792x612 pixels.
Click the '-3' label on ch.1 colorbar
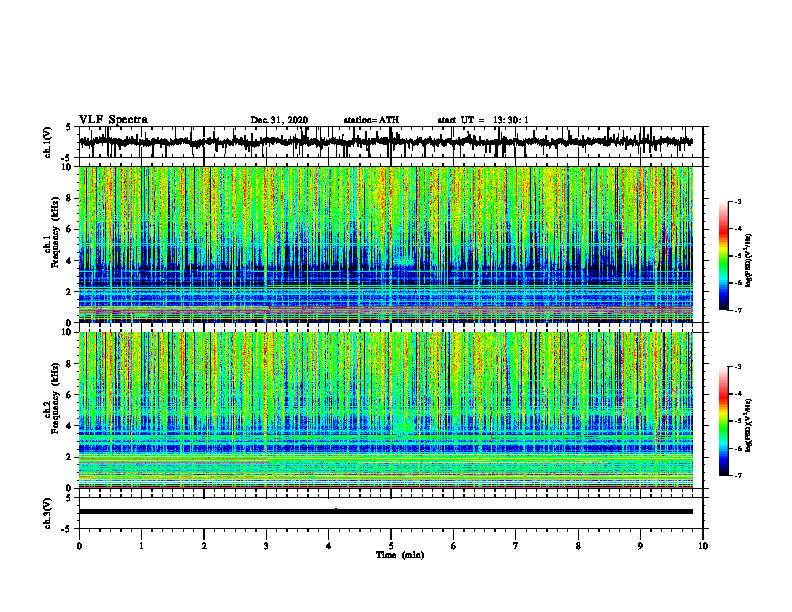pyautogui.click(x=738, y=201)
